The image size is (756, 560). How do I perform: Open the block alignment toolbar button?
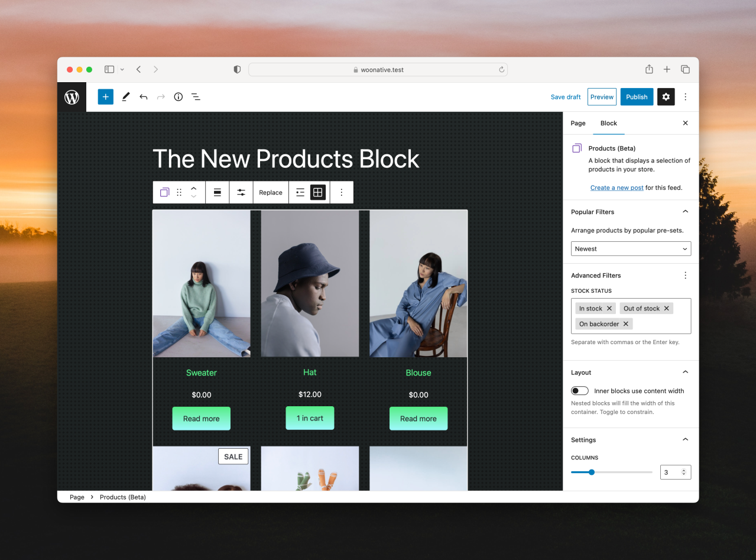(x=218, y=192)
